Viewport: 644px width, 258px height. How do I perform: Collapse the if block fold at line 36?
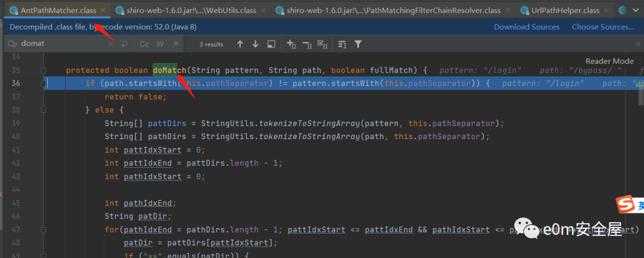[44, 84]
